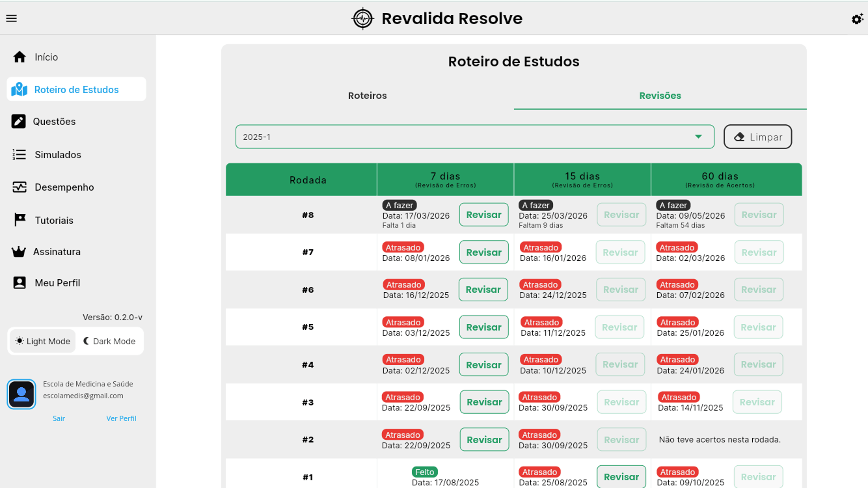
Task: Click Revisar for rodada #8 at 7 dias
Action: 483,214
